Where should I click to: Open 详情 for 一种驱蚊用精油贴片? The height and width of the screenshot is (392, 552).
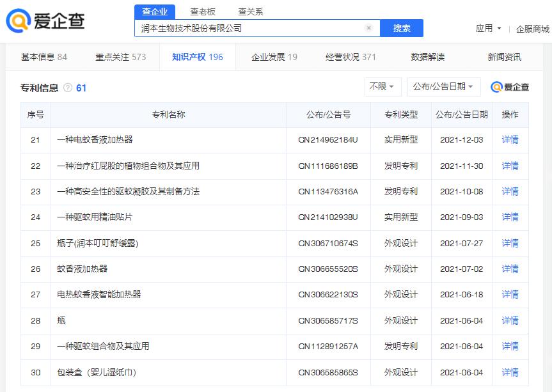pos(510,217)
